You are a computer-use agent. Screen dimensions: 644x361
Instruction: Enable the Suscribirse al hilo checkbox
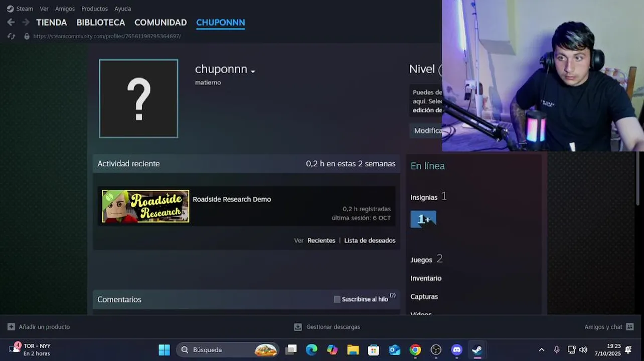coord(337,299)
